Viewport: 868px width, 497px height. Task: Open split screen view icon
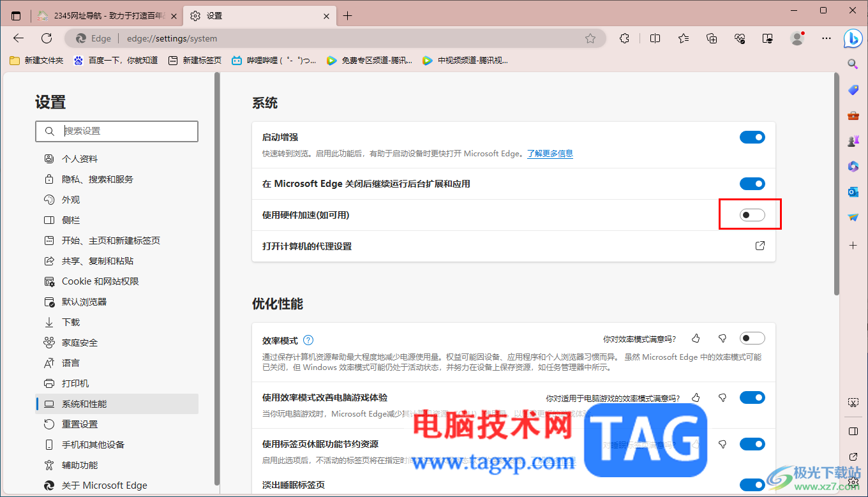point(655,38)
